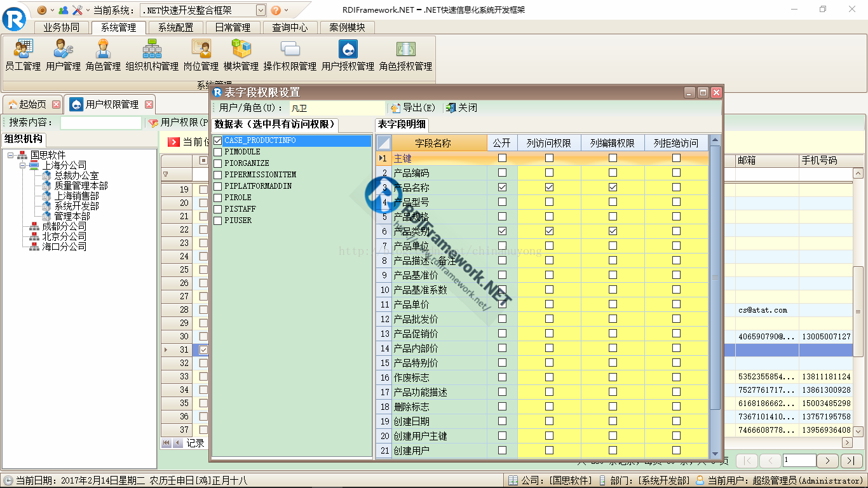Screen dimensions: 868x488
Task: Open the 查询中心 ribbon tab
Action: [x=290, y=27]
